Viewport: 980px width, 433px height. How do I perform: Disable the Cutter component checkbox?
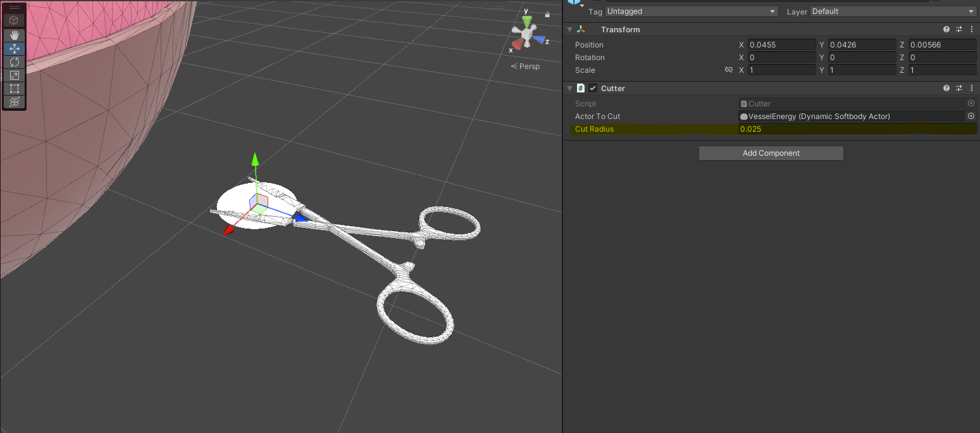click(x=593, y=89)
